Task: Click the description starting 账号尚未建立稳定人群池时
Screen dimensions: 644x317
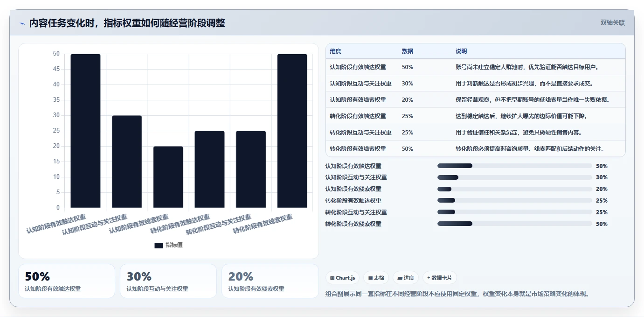Action: [x=527, y=67]
